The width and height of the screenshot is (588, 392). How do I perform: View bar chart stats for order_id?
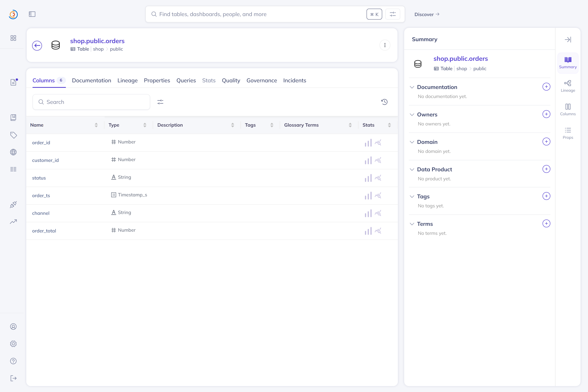point(368,143)
